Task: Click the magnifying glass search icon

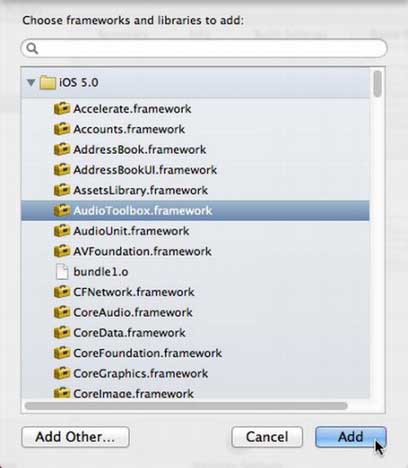Action: (32, 48)
